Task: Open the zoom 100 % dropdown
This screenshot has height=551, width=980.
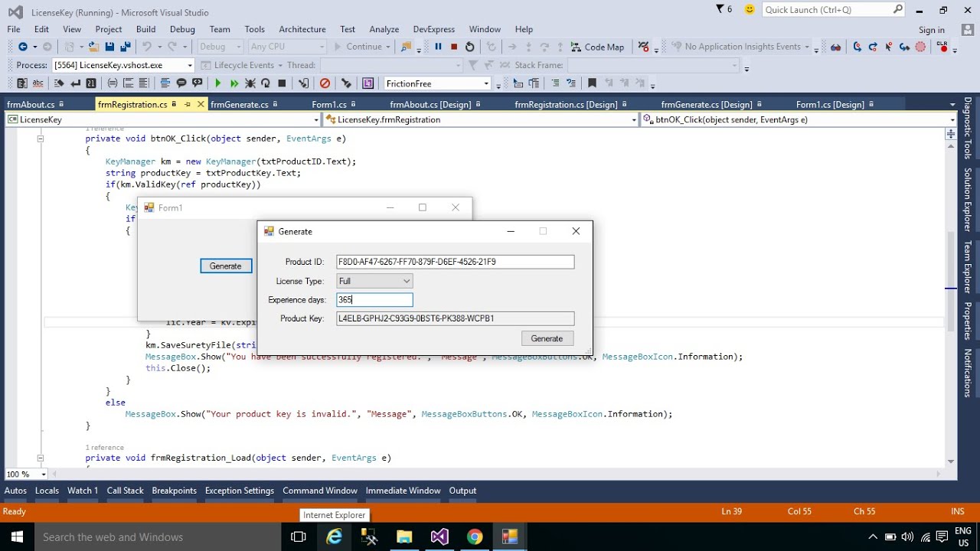Action: click(44, 474)
